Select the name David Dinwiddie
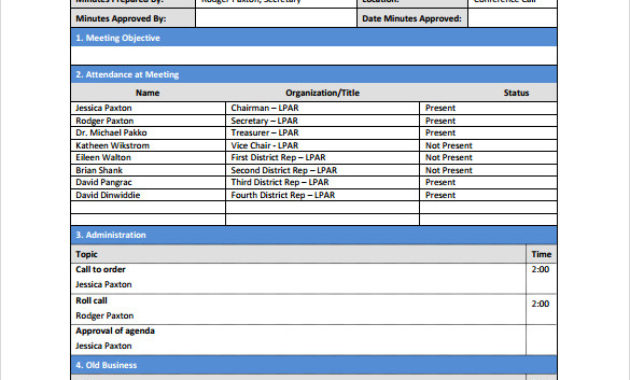Image resolution: width=630 pixels, height=380 pixels. click(108, 195)
